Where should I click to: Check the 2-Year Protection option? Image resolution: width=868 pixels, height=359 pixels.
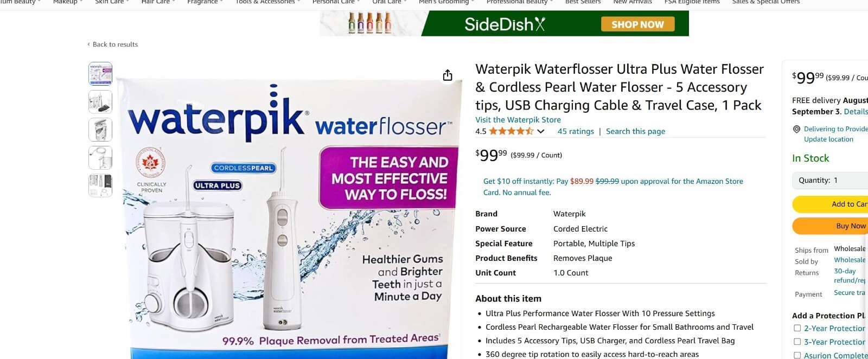pyautogui.click(x=797, y=328)
